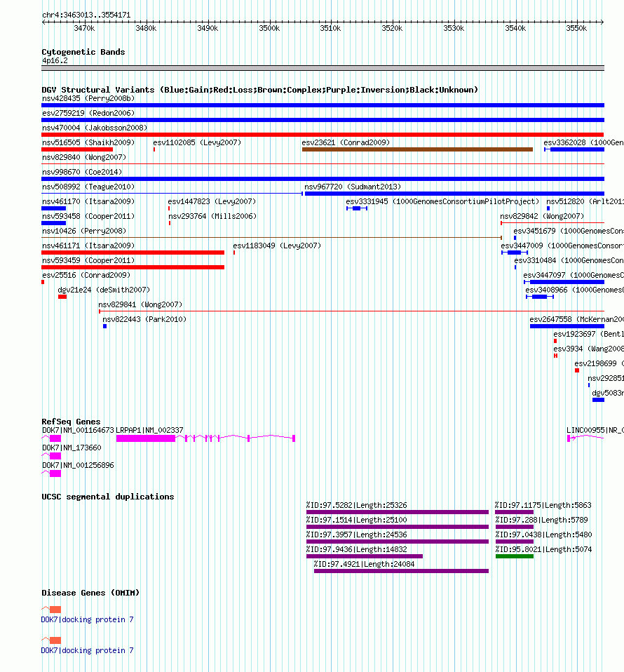Open variant esv1183049 (Levy2007) label
The image size is (624, 672).
277,246
